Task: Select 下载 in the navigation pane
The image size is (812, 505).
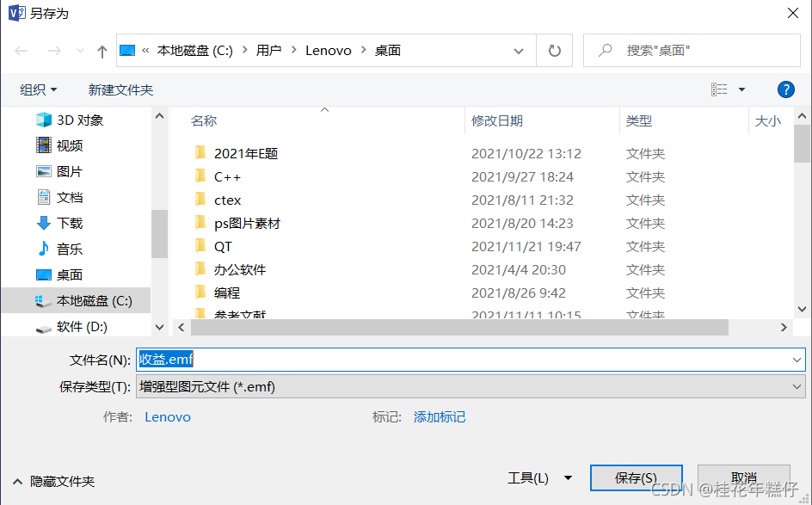Action: tap(70, 223)
